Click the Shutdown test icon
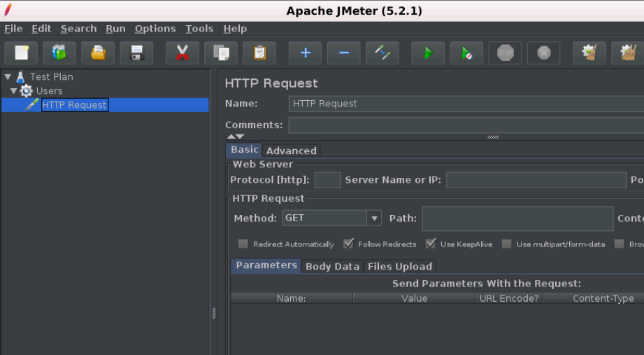The image size is (644, 355). [544, 53]
